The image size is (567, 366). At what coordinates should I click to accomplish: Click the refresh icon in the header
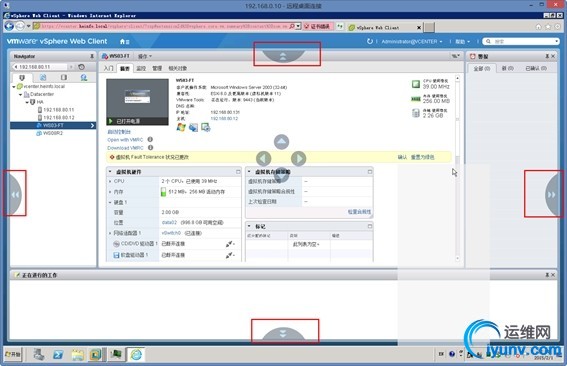pyautogui.click(x=370, y=41)
